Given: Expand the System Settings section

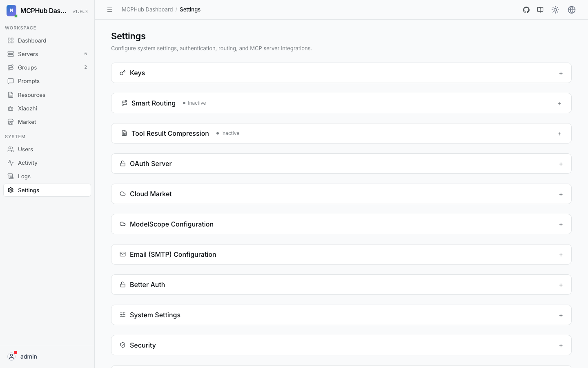Looking at the screenshot, I should pyautogui.click(x=341, y=315).
